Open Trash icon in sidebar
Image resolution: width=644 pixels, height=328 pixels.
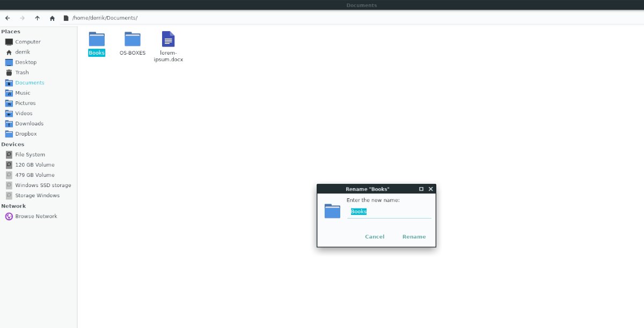pyautogui.click(x=9, y=72)
